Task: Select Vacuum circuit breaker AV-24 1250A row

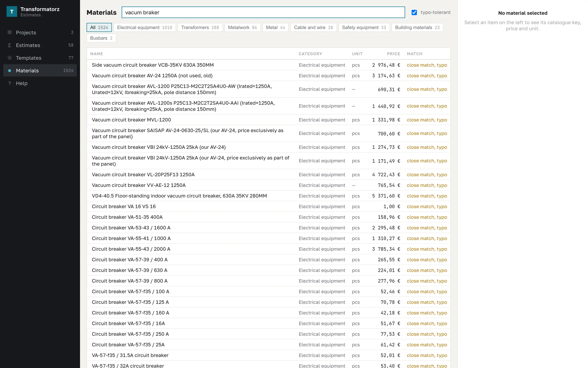Action: (268, 76)
